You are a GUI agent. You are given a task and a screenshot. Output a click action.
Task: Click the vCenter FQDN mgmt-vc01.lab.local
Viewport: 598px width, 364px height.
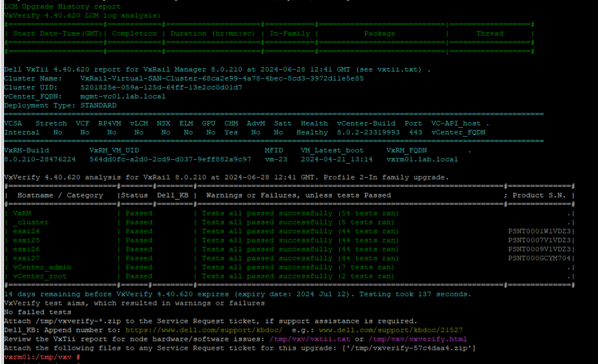[x=123, y=96]
